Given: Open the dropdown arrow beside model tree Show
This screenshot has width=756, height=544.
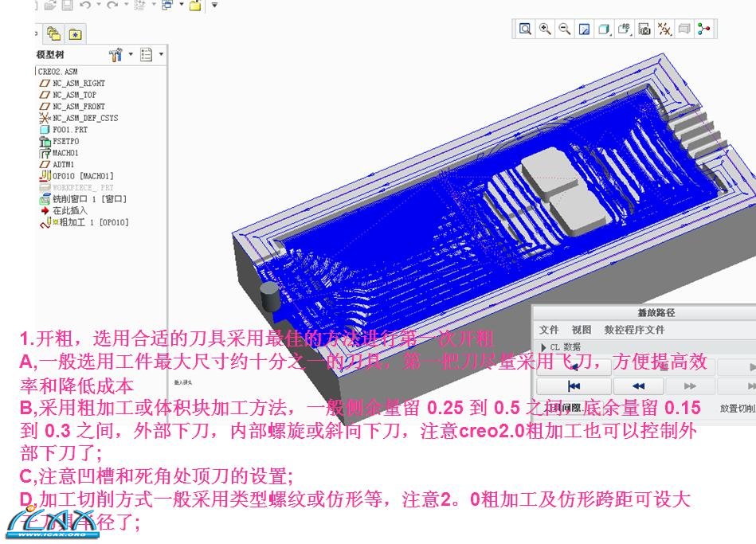Looking at the screenshot, I should click(161, 54).
